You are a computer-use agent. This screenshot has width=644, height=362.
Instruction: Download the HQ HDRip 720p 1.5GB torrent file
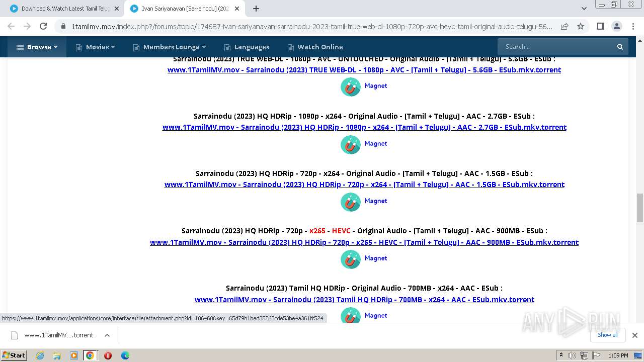coord(364,185)
